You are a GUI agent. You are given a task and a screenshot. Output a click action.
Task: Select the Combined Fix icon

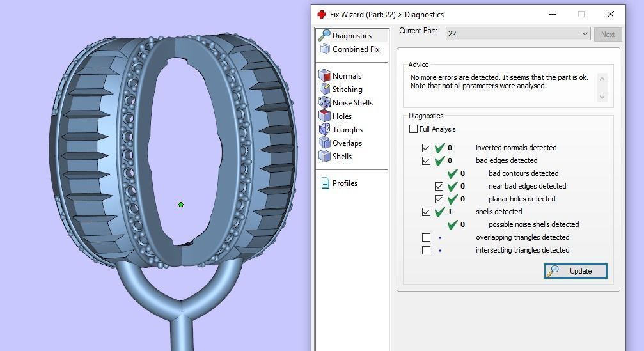click(325, 49)
